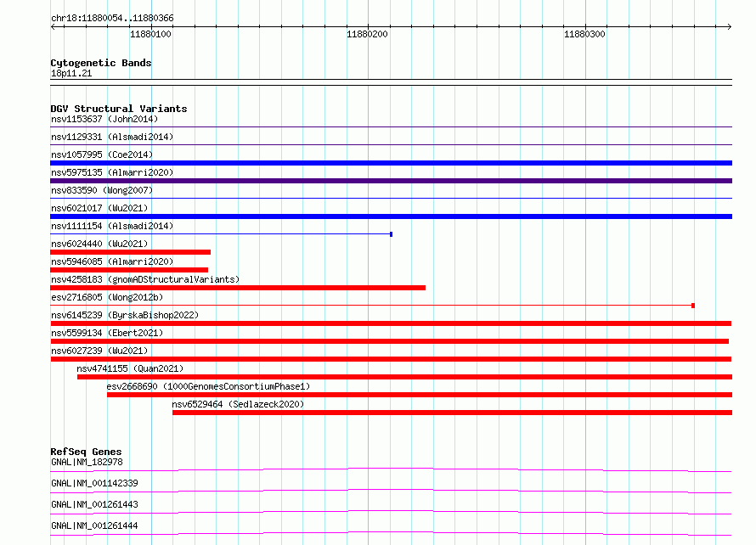
Task: Click the esv2716805 (Wong2012b) label
Action: click(107, 297)
